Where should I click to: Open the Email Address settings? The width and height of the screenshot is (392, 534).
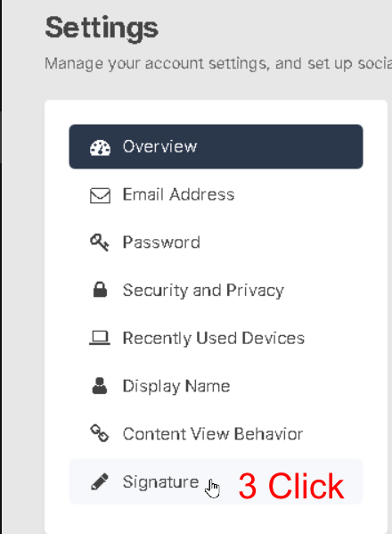point(216,195)
